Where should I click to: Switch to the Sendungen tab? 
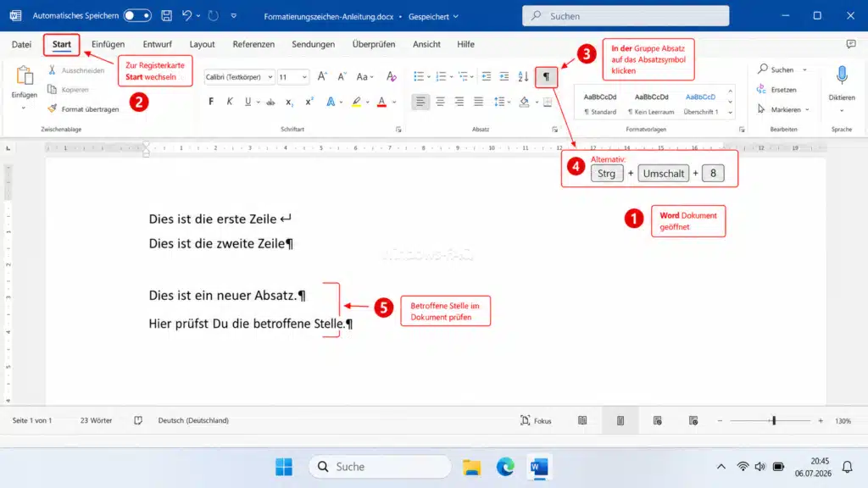click(314, 44)
